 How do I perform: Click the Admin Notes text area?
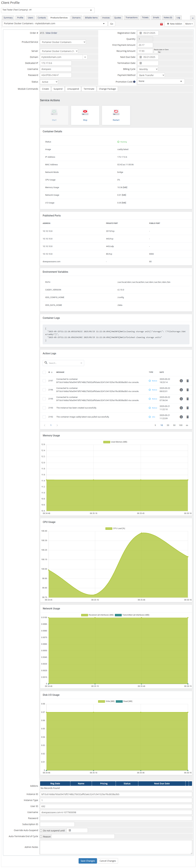point(116,847)
